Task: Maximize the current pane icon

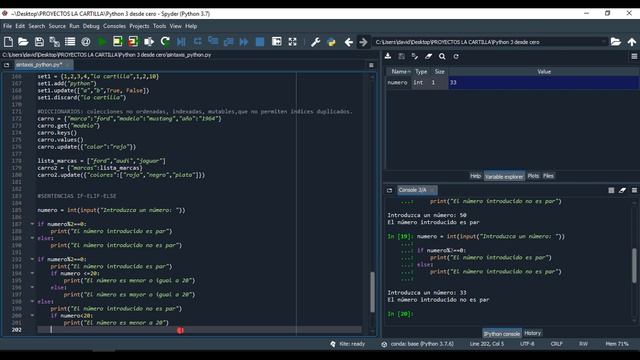Action: click(x=277, y=42)
